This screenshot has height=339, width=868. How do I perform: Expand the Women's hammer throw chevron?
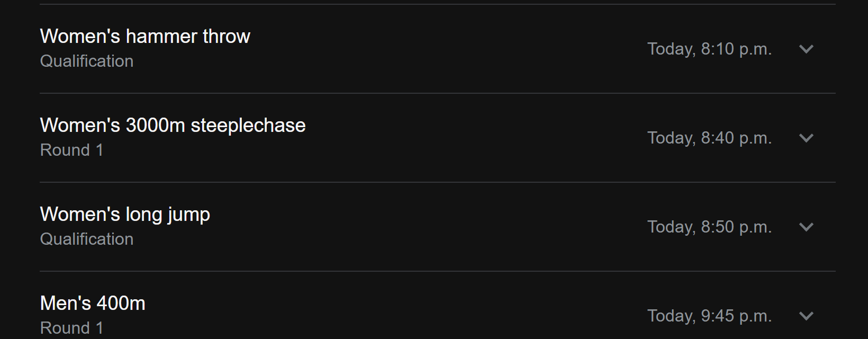pos(806,49)
